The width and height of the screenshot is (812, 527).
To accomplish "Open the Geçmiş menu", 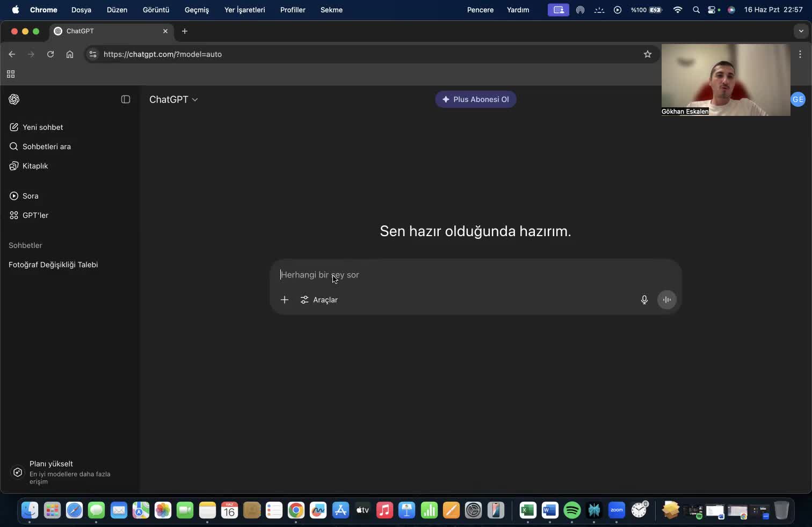I will pos(197,10).
